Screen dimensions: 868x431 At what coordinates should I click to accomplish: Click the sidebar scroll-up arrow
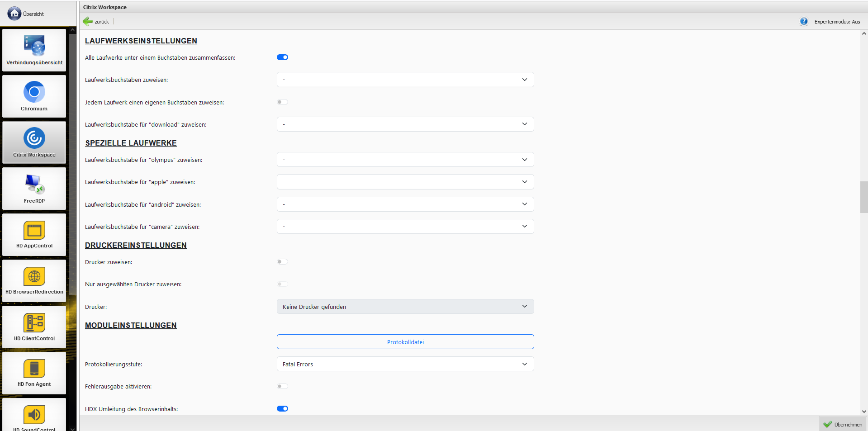72,30
